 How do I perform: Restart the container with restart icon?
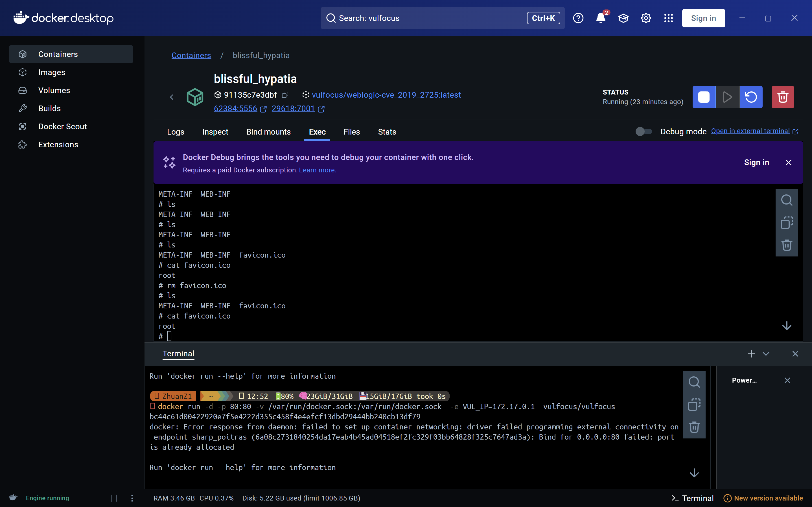[751, 97]
